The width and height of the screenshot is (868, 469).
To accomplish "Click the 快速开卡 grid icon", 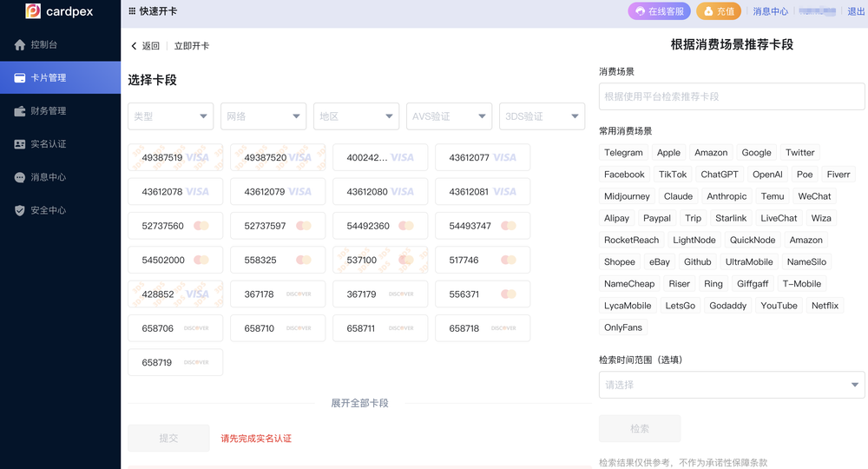I will point(132,11).
